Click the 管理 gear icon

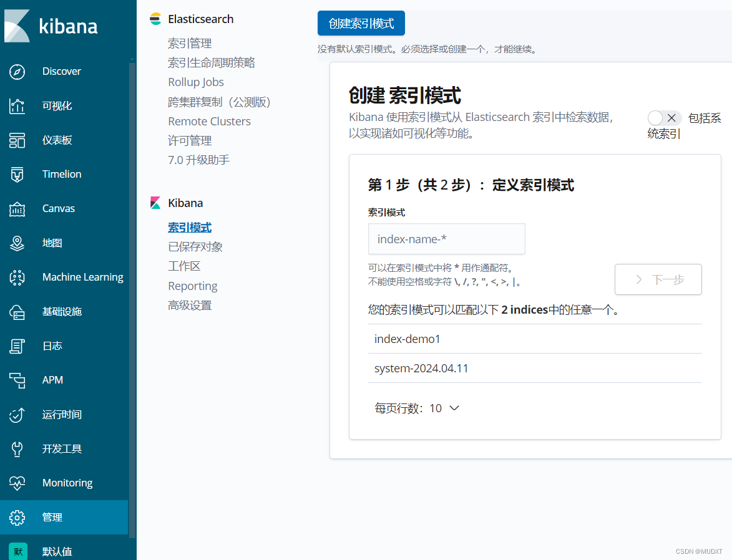click(x=17, y=518)
